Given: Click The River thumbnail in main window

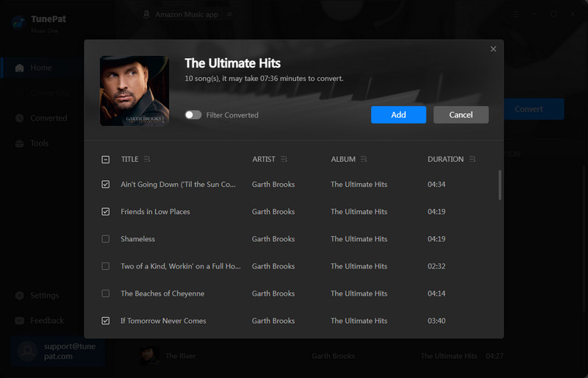Looking at the screenshot, I should pyautogui.click(x=149, y=356).
